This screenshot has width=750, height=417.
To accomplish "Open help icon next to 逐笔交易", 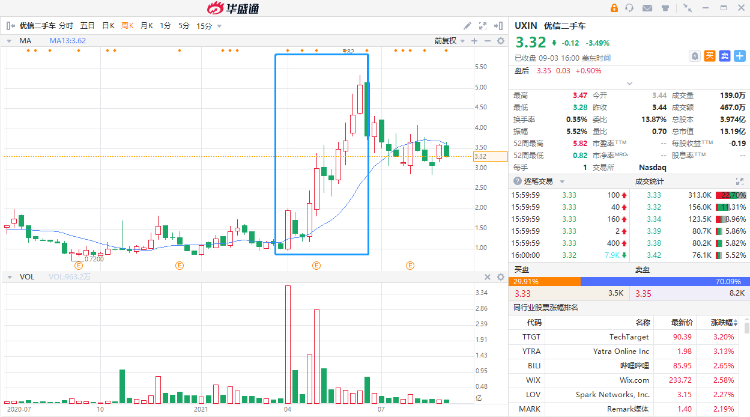I will click(517, 181).
